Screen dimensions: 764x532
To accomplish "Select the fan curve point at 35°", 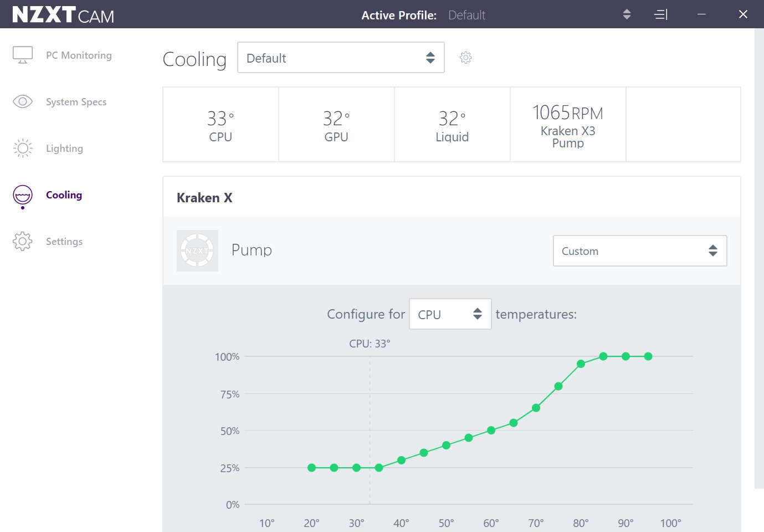I will coord(379,468).
